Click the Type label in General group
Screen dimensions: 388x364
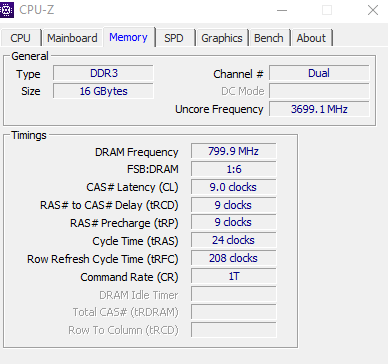tap(28, 74)
